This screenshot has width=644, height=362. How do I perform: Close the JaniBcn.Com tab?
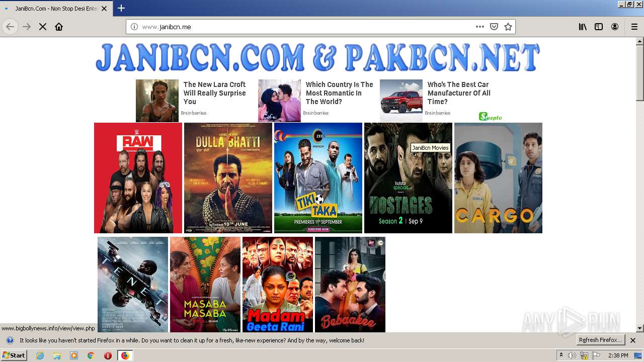point(104,9)
